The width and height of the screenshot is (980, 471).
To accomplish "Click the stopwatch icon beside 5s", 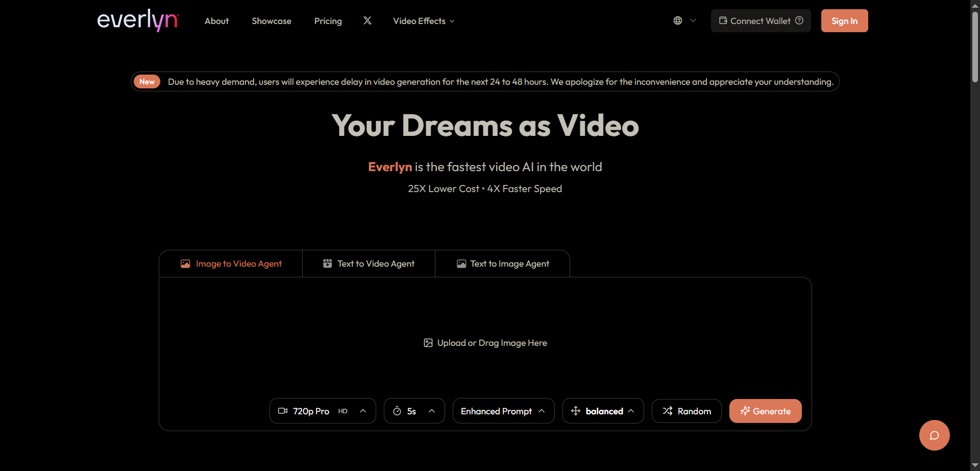I will click(397, 411).
